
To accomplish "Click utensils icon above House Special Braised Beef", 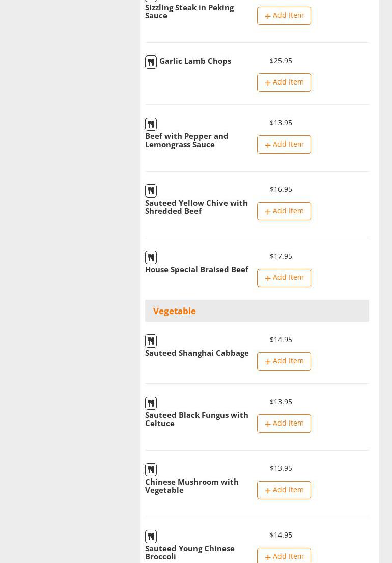I will point(151,258).
